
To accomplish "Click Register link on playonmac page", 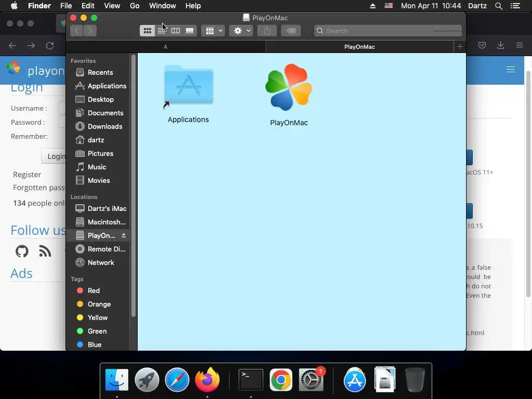I will (x=27, y=175).
